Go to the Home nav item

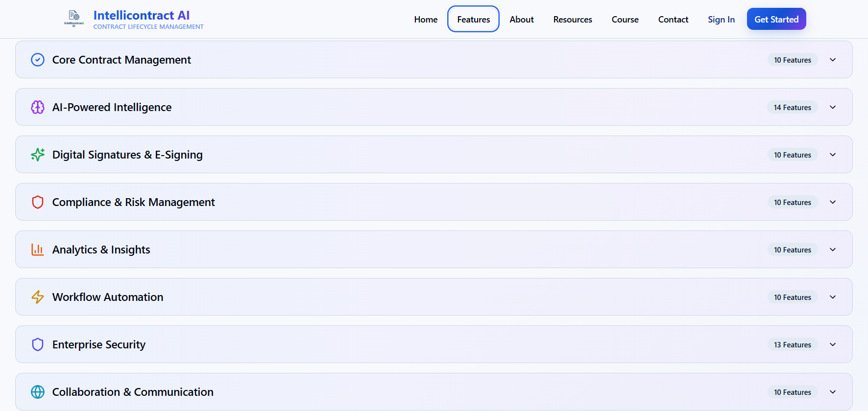tap(426, 20)
